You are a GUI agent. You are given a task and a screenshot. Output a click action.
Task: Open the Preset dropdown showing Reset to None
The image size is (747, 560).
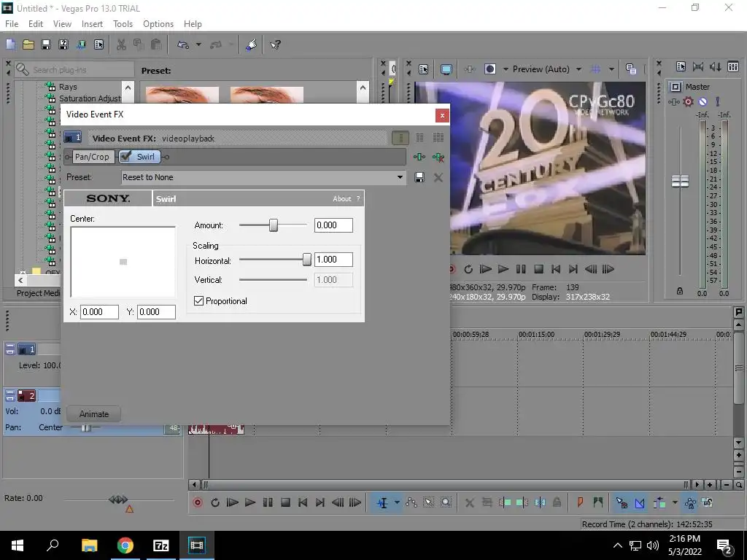pyautogui.click(x=263, y=177)
